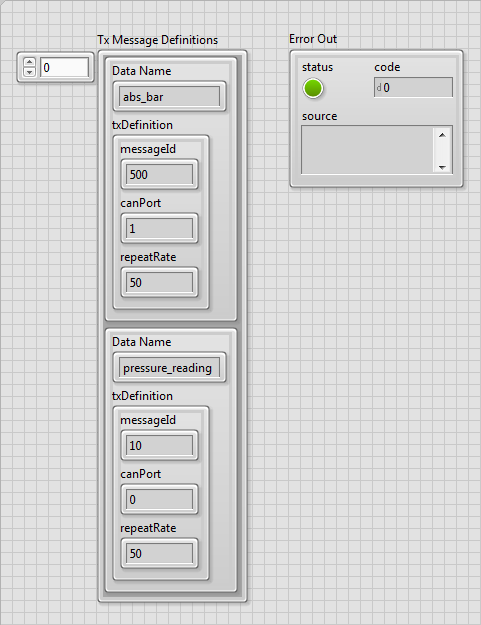Click the Error Out code field
This screenshot has height=625, width=481.
tap(413, 87)
